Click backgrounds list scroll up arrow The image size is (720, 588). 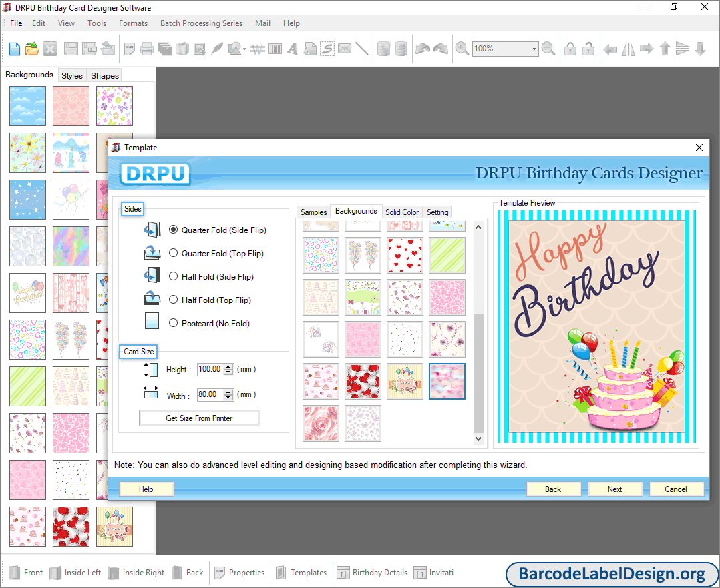478,227
